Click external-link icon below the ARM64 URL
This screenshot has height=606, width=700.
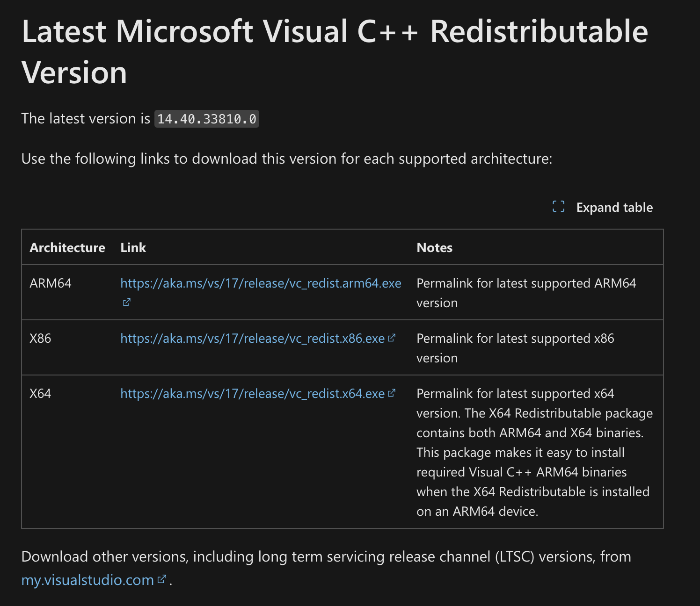point(126,303)
